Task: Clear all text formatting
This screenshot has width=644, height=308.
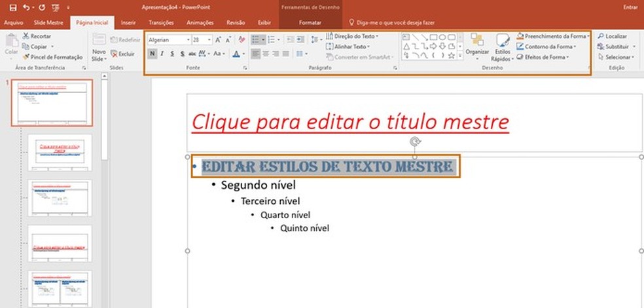Action: coord(241,40)
